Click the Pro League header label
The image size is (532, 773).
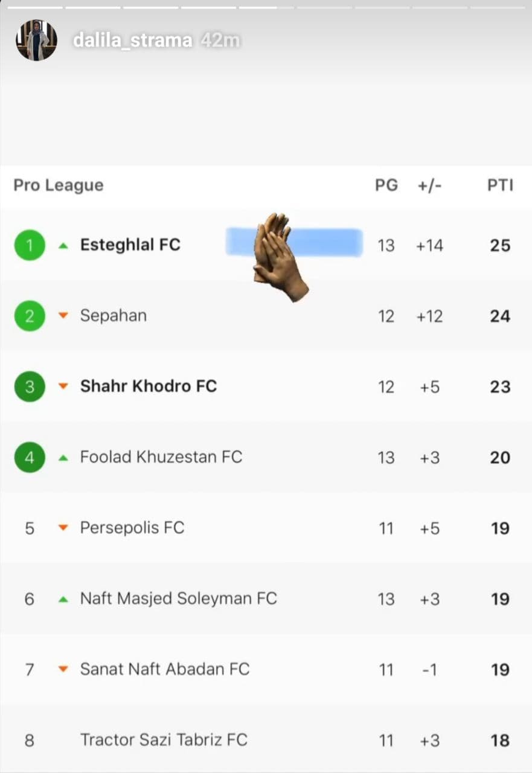[x=59, y=185]
